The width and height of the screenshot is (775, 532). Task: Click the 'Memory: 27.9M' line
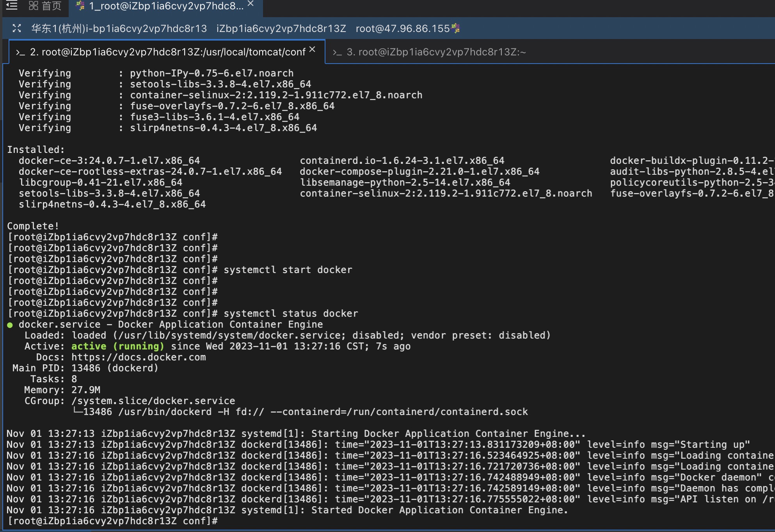click(x=62, y=390)
